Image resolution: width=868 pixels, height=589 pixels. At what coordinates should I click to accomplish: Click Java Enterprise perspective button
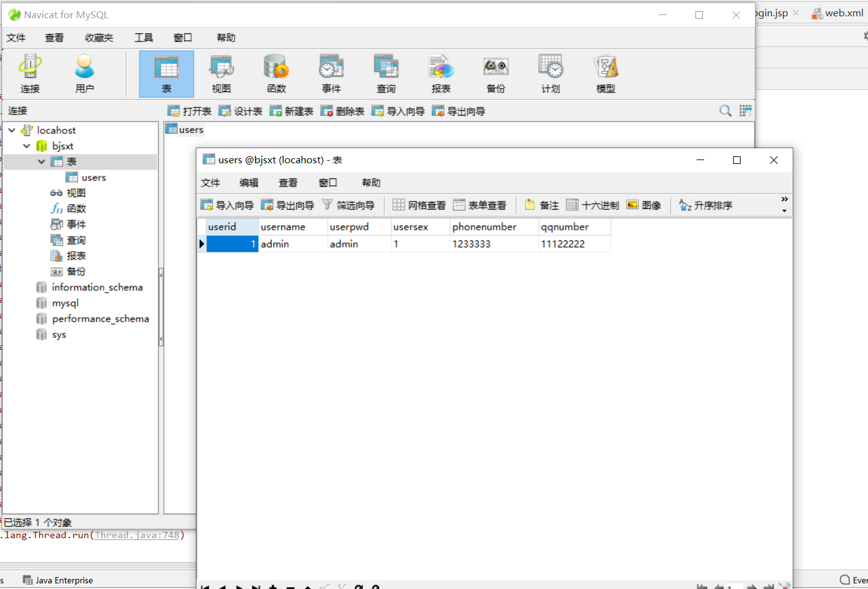tap(58, 580)
